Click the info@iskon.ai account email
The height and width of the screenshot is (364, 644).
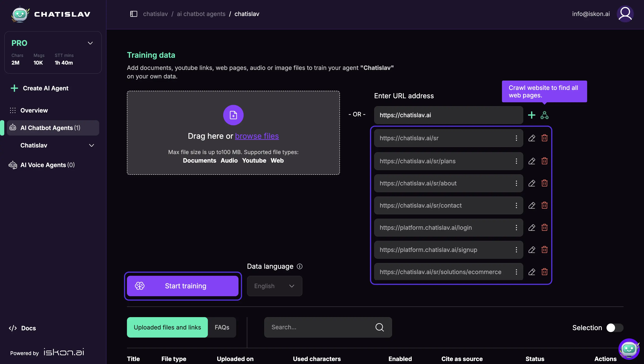[591, 14]
